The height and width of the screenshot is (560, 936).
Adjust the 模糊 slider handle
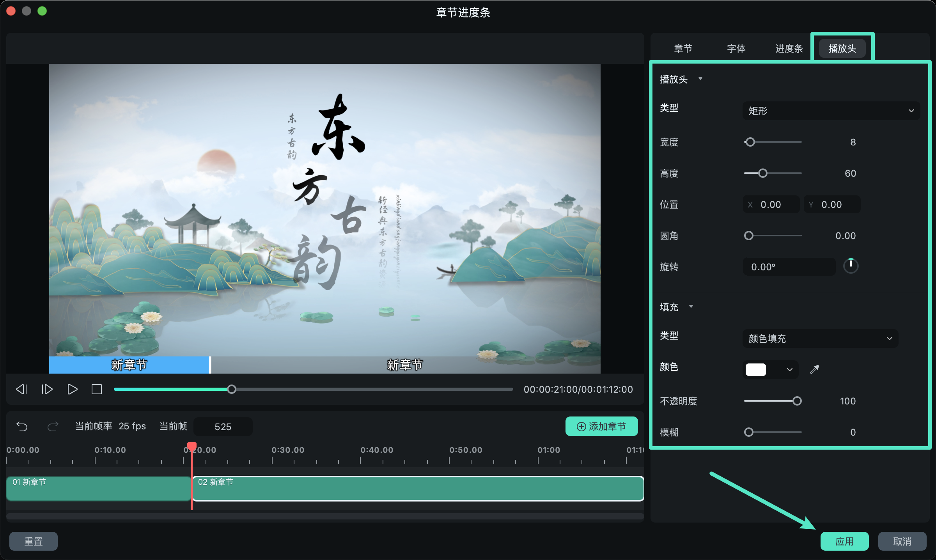pos(749,432)
